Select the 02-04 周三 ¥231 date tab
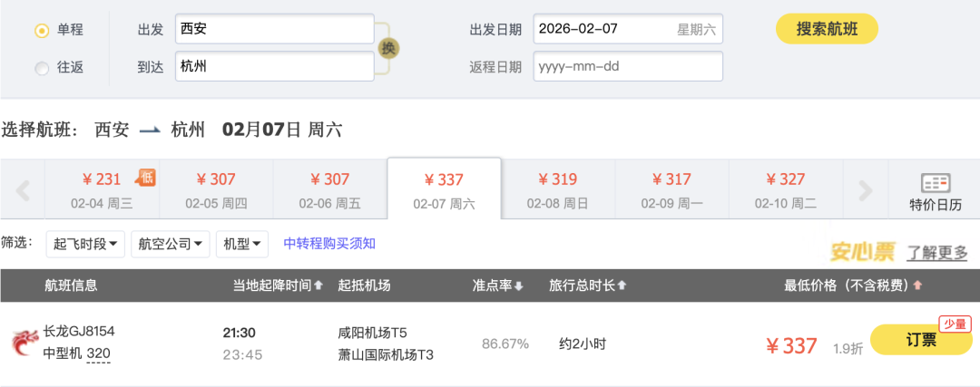 click(x=102, y=189)
